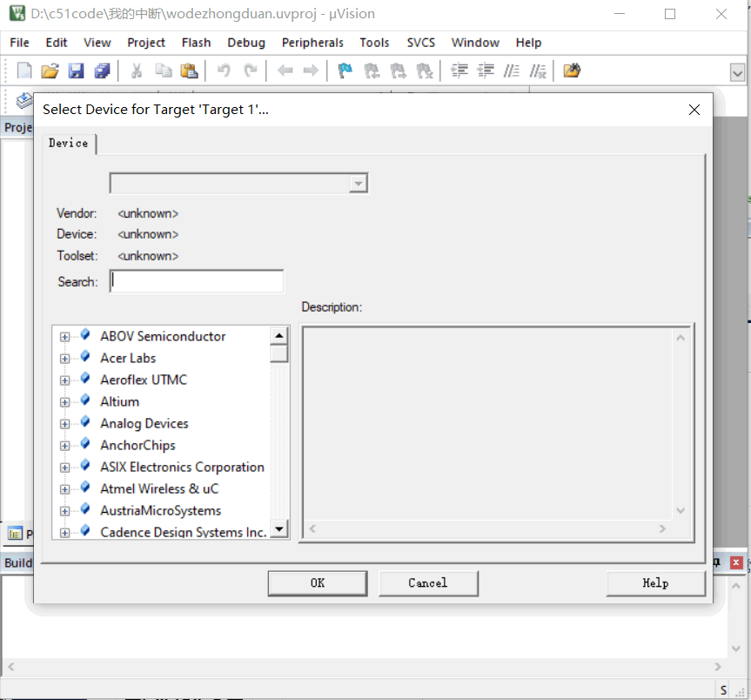Expand the ABOV Semiconductor node

64,337
